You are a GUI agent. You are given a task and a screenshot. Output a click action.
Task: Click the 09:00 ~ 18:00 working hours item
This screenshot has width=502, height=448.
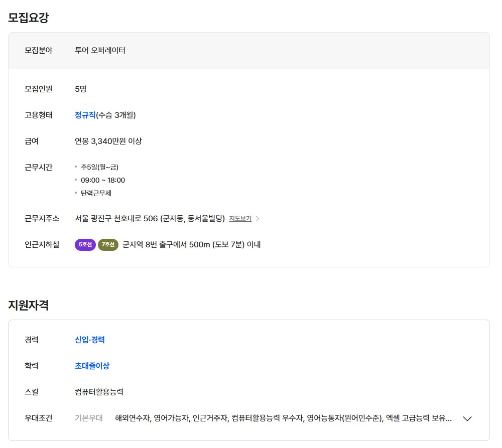click(x=103, y=180)
